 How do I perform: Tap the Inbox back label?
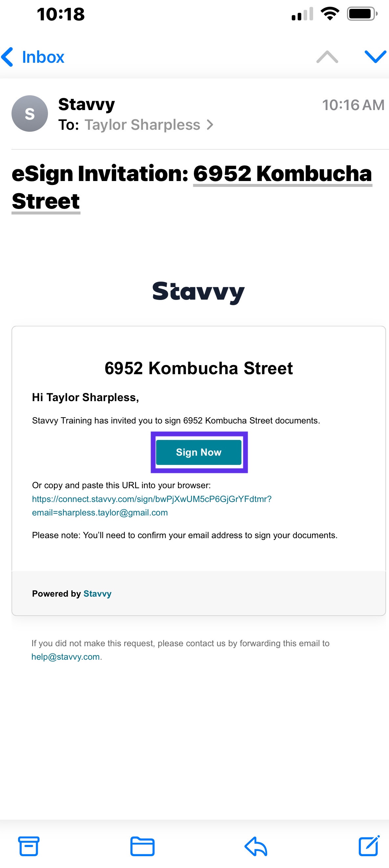(43, 57)
